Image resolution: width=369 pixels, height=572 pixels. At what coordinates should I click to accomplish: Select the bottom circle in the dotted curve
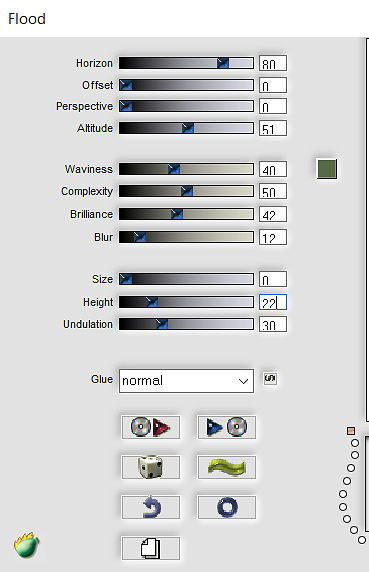[362, 540]
